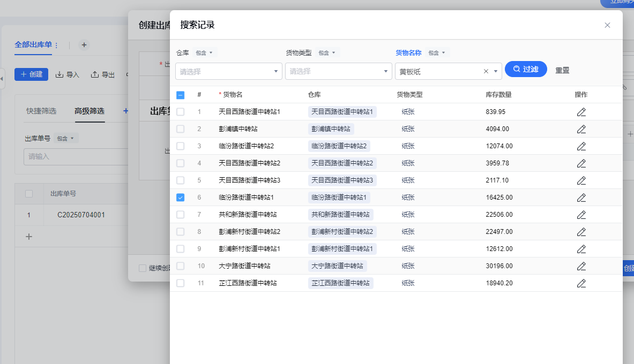Toggle select-all checkbox in 出库单号 table header
The height and width of the screenshot is (364, 634).
coord(29,194)
